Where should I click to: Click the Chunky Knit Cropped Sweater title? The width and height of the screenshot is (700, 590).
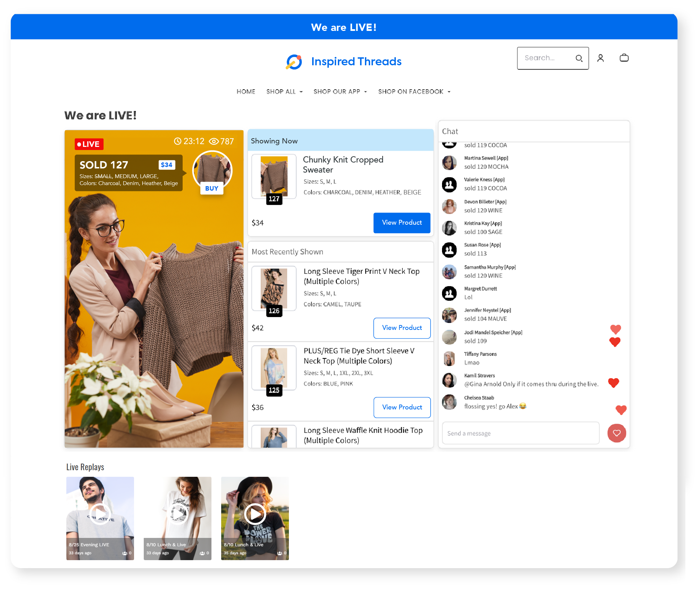[x=343, y=165]
